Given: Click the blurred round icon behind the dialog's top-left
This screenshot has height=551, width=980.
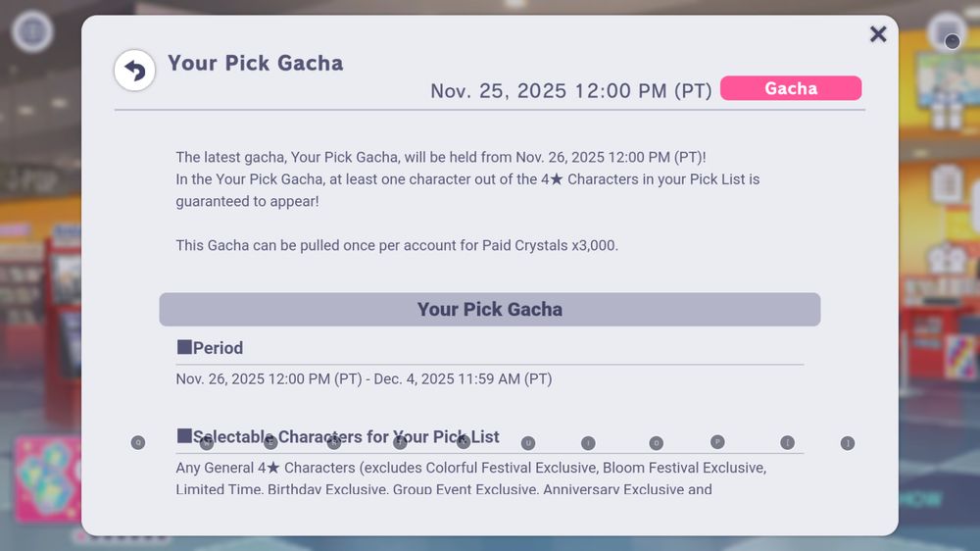Looking at the screenshot, I should 32,31.
